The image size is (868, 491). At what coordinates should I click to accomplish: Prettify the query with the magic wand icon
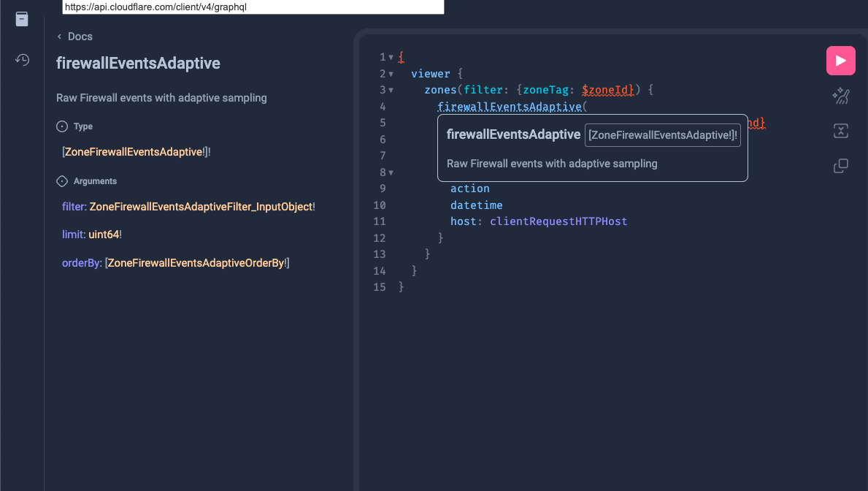tap(840, 96)
